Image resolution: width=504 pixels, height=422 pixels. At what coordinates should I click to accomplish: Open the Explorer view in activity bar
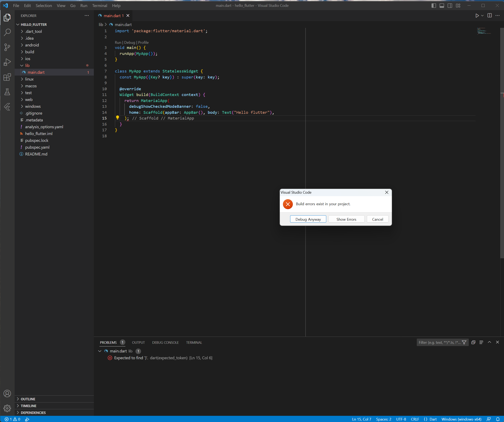point(7,18)
